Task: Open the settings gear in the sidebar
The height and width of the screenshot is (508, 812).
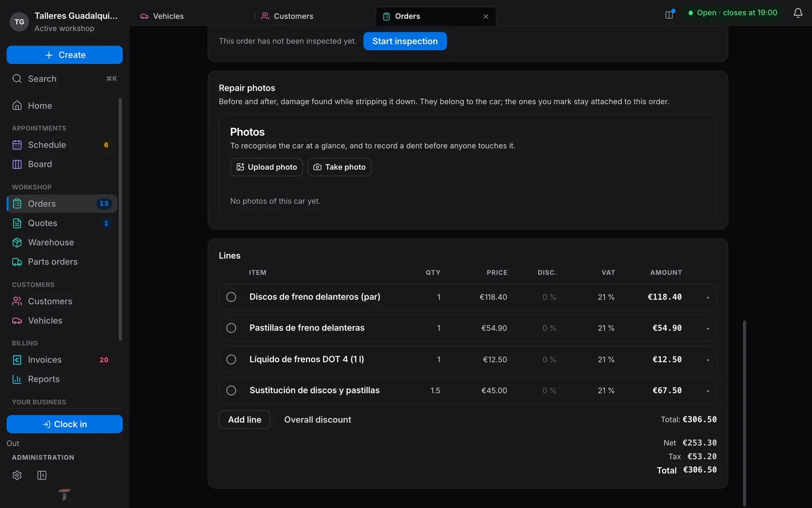Action: pos(17,475)
